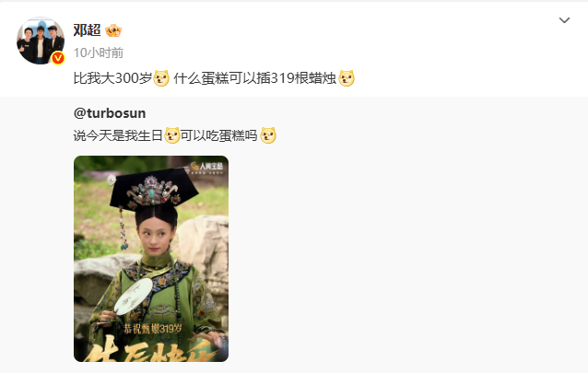
Task: Open the post options chevron menu
Action: (x=564, y=20)
